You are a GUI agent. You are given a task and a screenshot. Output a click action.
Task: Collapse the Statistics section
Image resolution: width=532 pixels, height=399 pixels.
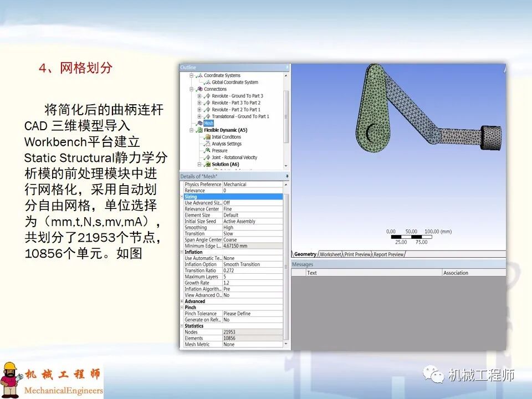point(182,326)
